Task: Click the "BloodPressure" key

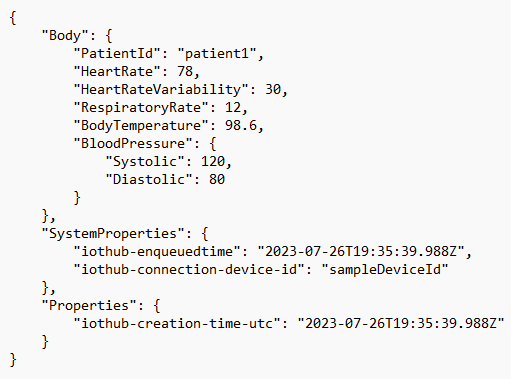Action: (133, 143)
